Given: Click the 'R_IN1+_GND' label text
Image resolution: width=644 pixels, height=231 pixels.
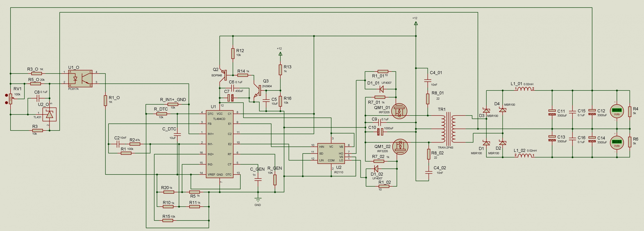Looking at the screenshot, I should pyautogui.click(x=173, y=100).
